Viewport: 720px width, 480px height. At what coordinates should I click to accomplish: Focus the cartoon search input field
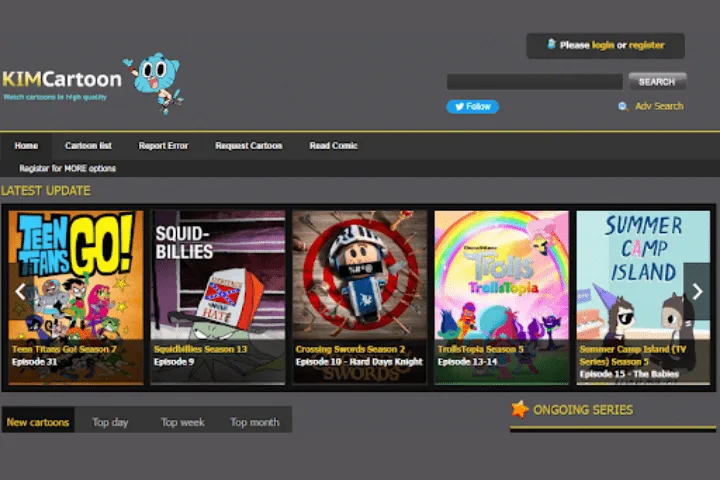pyautogui.click(x=534, y=82)
